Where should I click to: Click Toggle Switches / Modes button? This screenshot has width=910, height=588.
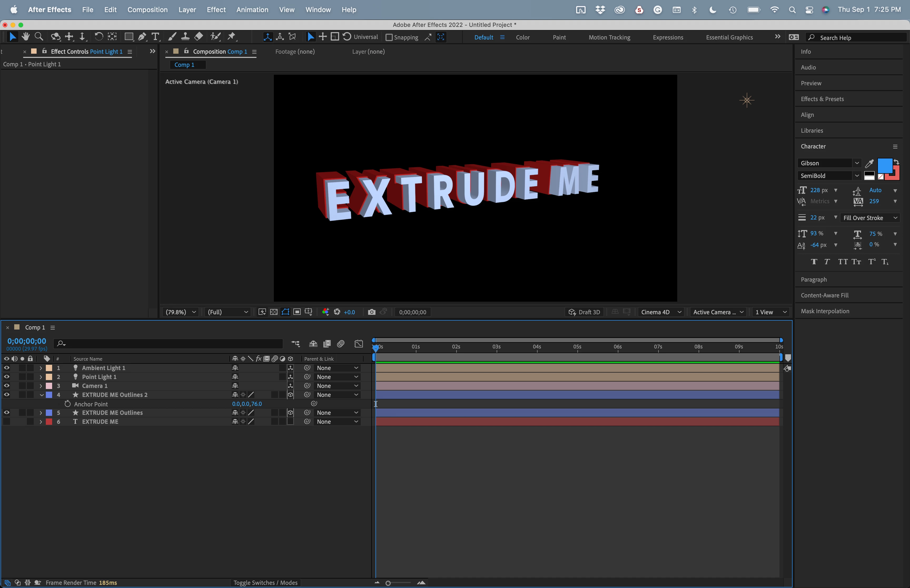click(265, 582)
